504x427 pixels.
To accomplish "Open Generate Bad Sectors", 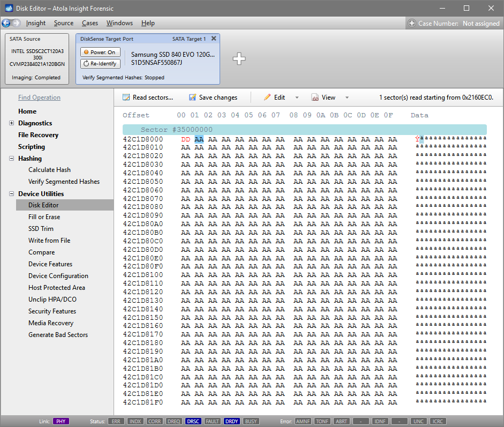I will (58, 335).
